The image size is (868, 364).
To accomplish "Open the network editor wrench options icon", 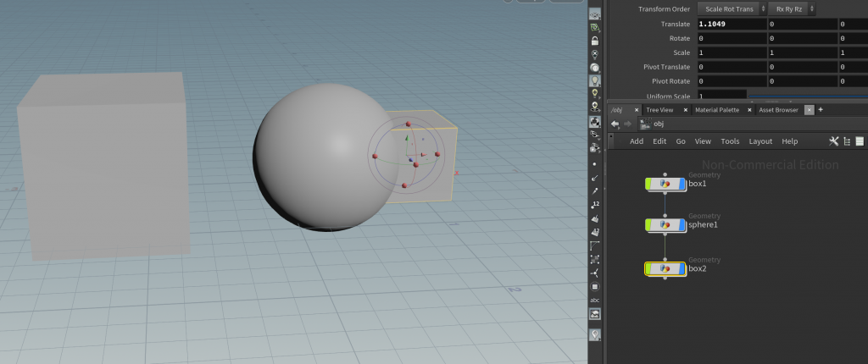I will (834, 141).
